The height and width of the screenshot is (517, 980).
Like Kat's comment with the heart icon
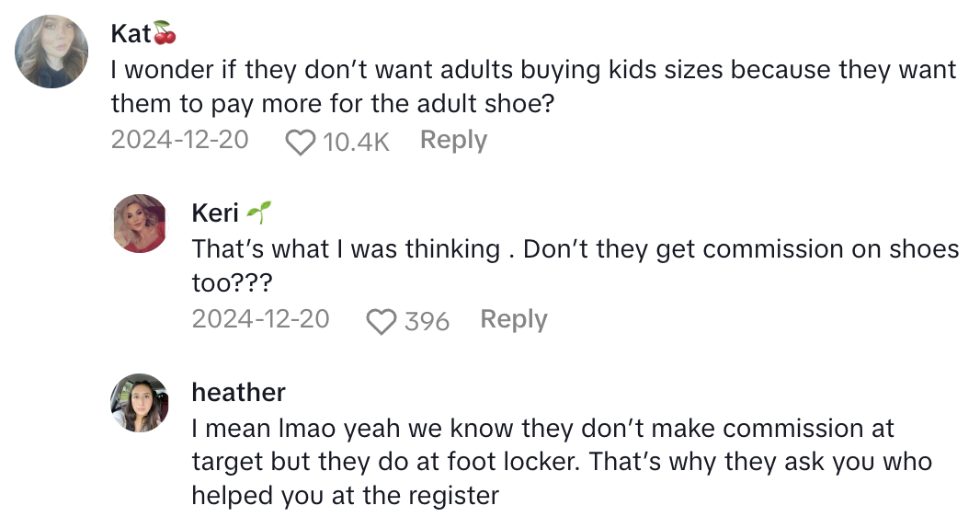[x=301, y=143]
